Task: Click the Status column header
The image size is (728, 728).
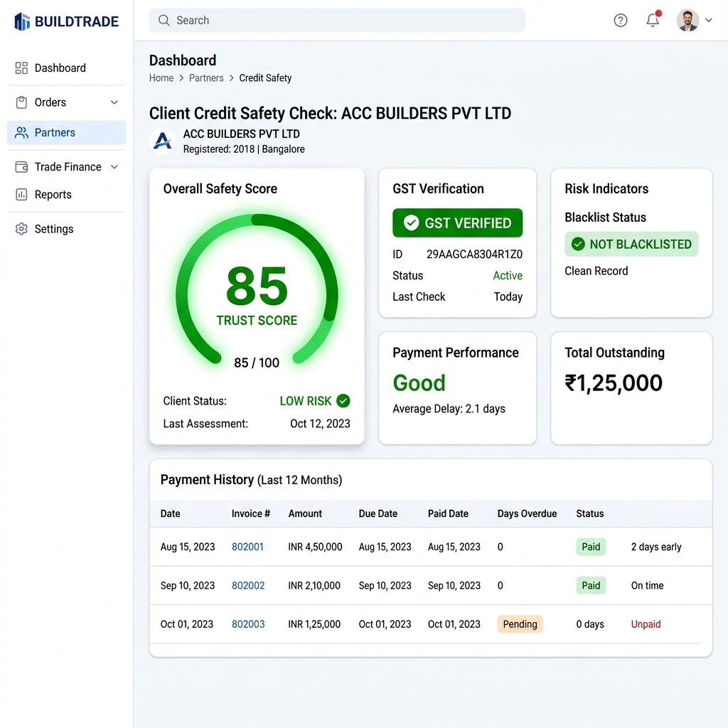Action: point(589,513)
